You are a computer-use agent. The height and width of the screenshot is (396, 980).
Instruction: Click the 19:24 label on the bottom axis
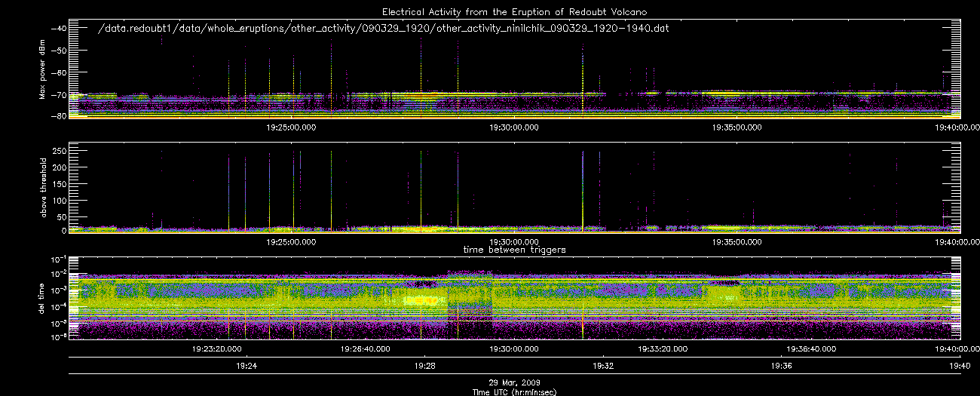[x=247, y=366]
